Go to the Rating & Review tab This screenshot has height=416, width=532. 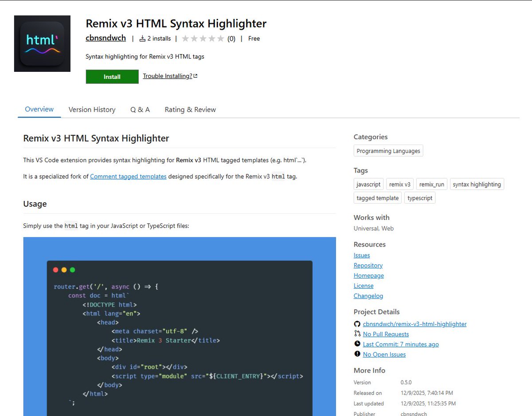[x=190, y=110]
